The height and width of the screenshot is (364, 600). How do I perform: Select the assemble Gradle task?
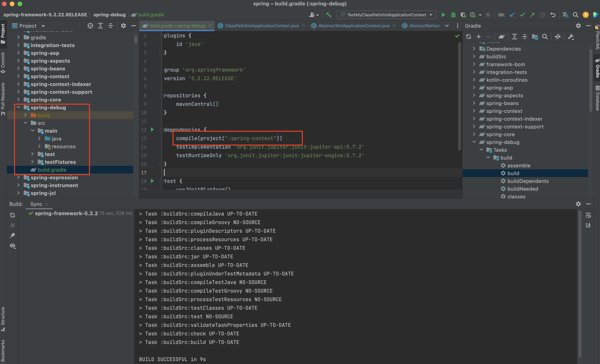click(519, 165)
